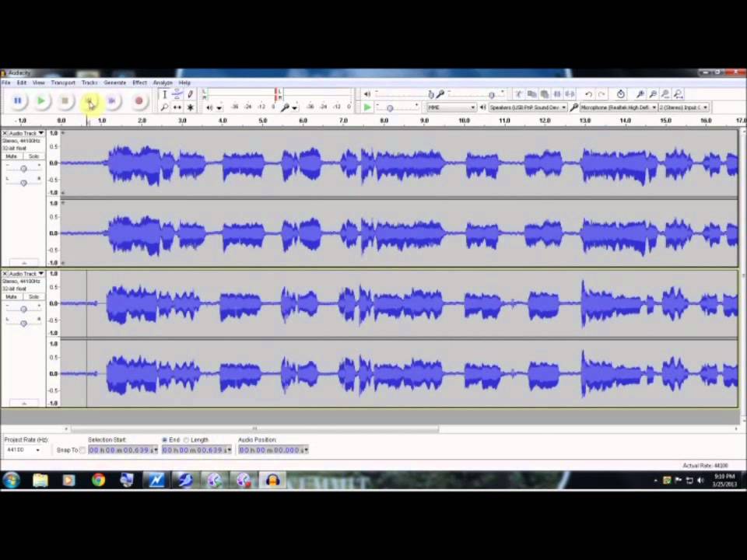Click the Silence audio icon
The image size is (747, 560).
570,94
